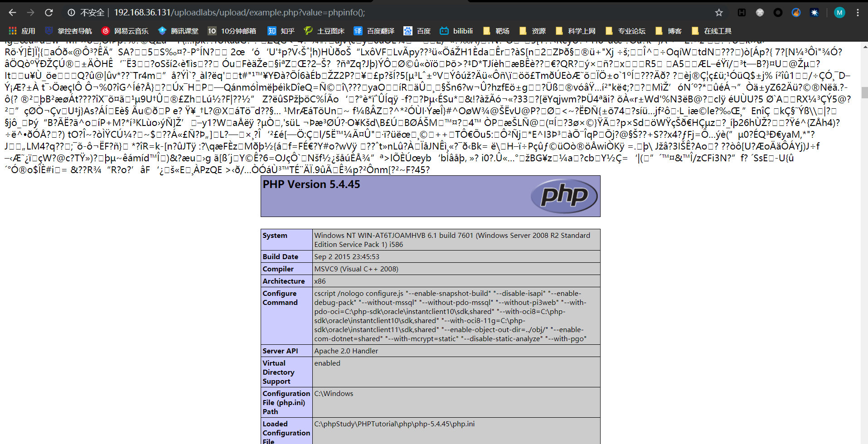Image resolution: width=868 pixels, height=444 pixels.
Task: Open the 10分钟邮箱 bookmark
Action: 232,31
